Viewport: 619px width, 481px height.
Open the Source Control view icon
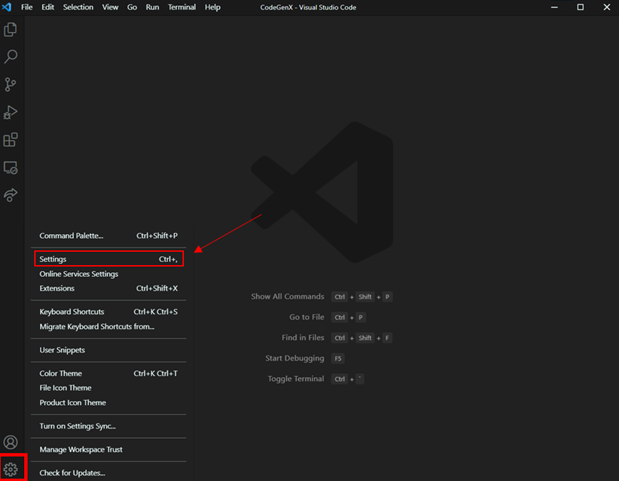click(11, 85)
